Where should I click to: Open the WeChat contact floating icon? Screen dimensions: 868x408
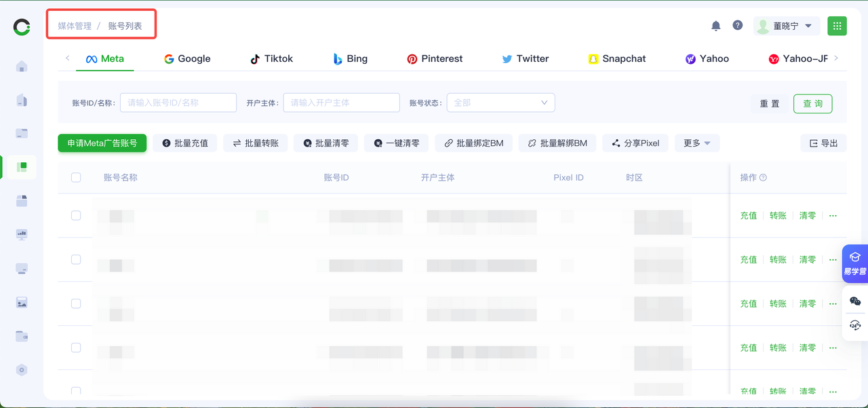pos(854,301)
